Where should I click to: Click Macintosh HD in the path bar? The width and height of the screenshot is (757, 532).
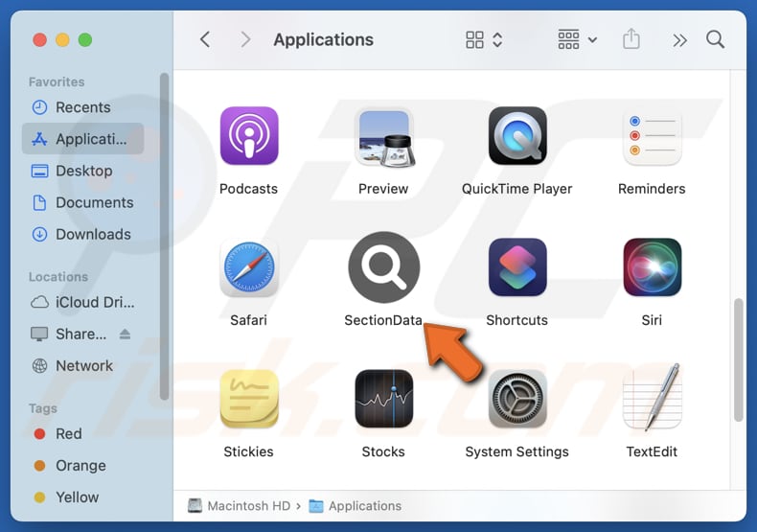tap(239, 506)
